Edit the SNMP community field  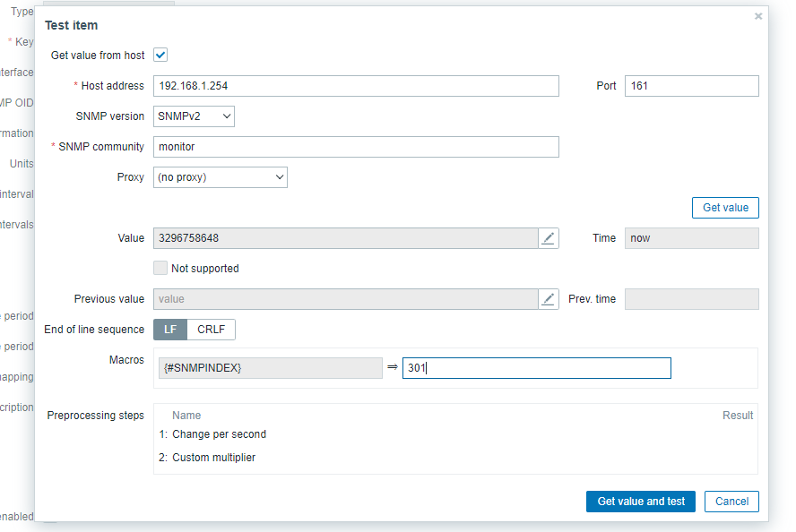356,147
